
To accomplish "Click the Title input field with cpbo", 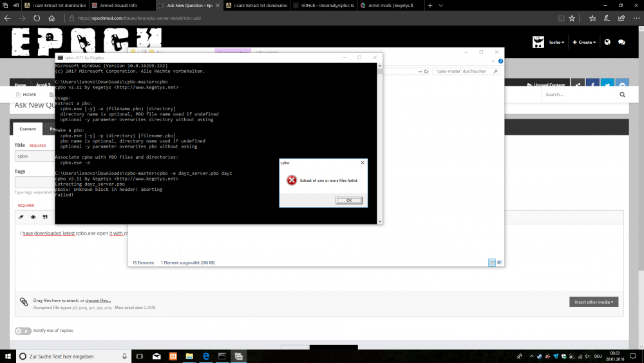I will (x=35, y=156).
